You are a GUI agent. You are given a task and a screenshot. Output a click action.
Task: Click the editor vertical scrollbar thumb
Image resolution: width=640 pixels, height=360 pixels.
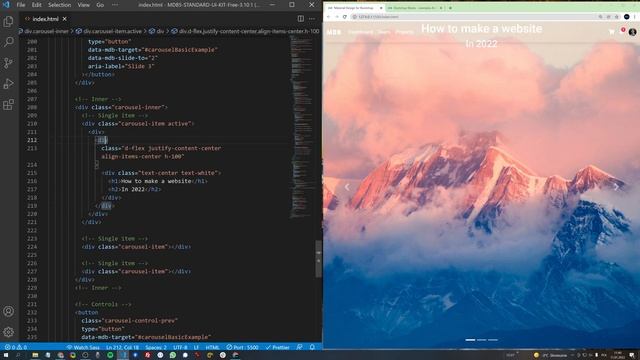[x=318, y=259]
